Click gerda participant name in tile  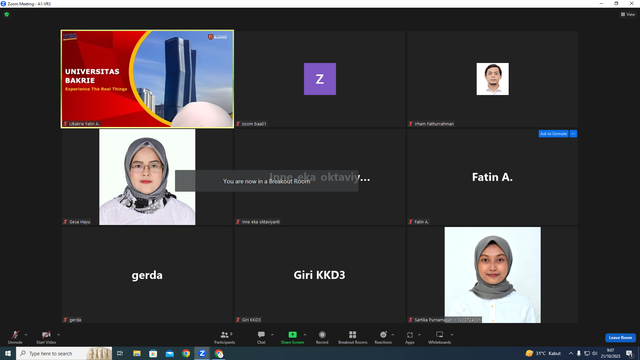click(x=147, y=275)
